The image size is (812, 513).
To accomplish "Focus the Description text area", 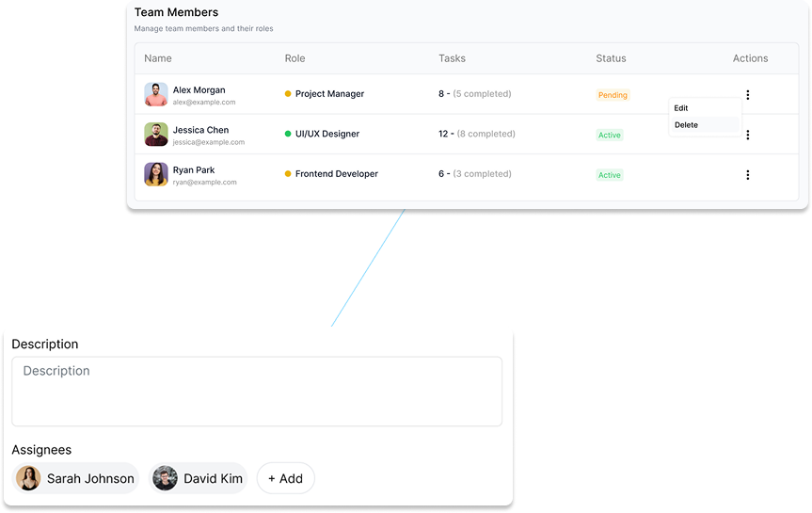I will 256,392.
